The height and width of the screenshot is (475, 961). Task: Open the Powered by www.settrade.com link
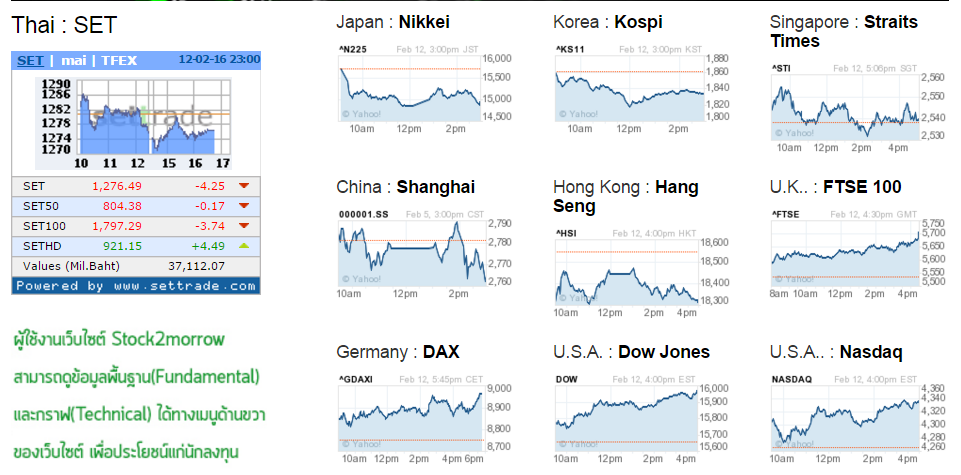click(x=136, y=286)
